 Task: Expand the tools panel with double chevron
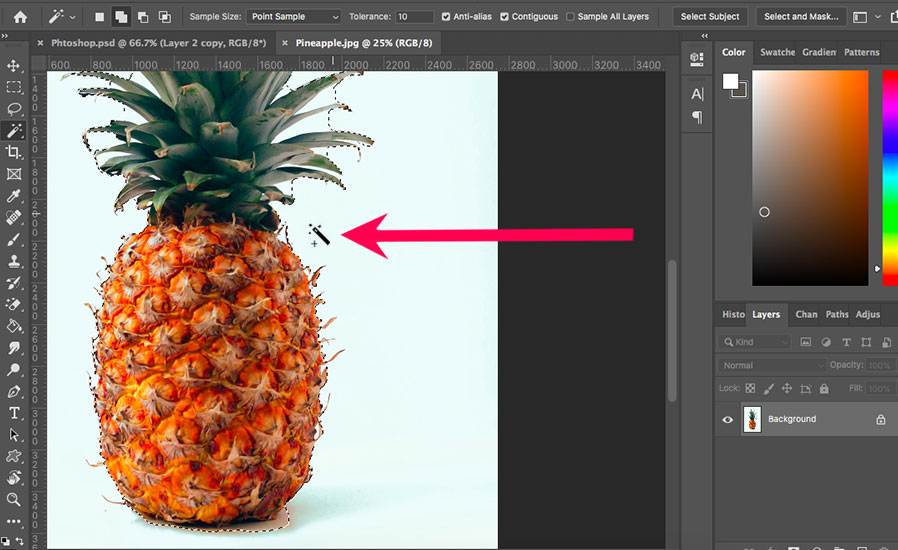[5, 36]
